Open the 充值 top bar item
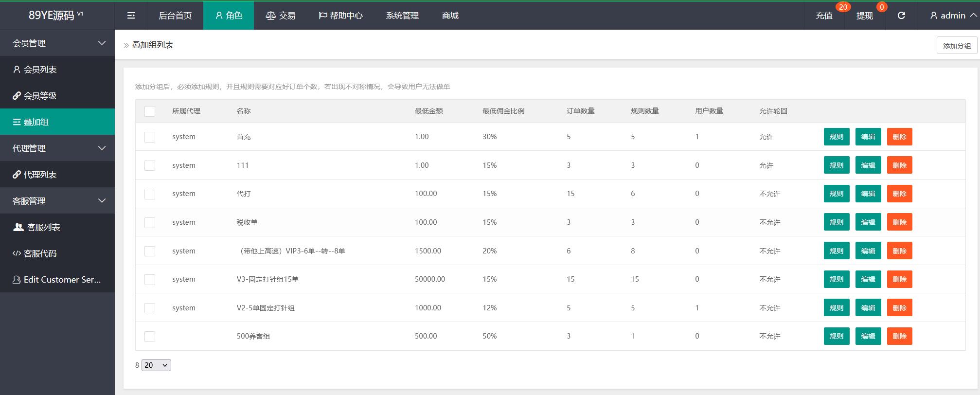 [824, 16]
